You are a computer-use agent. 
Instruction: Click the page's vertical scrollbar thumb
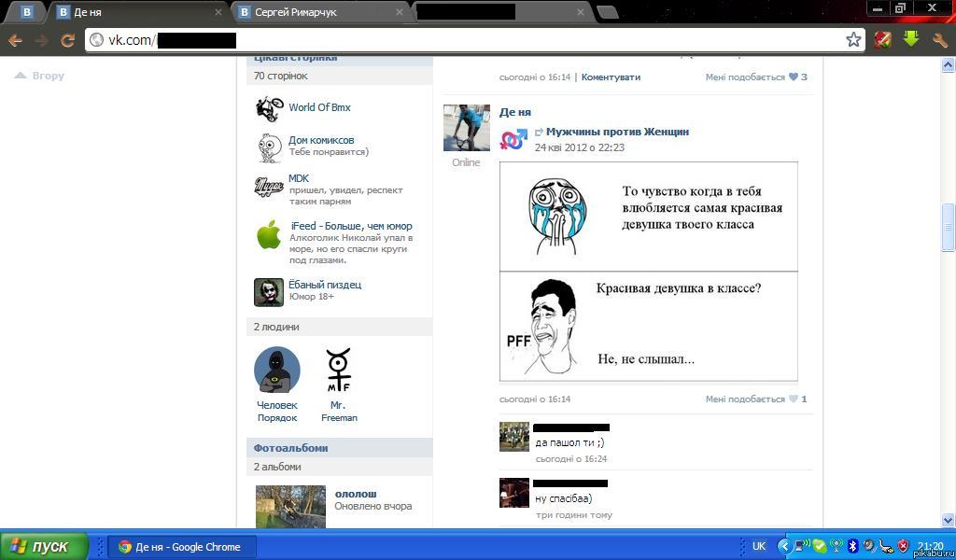949,227
